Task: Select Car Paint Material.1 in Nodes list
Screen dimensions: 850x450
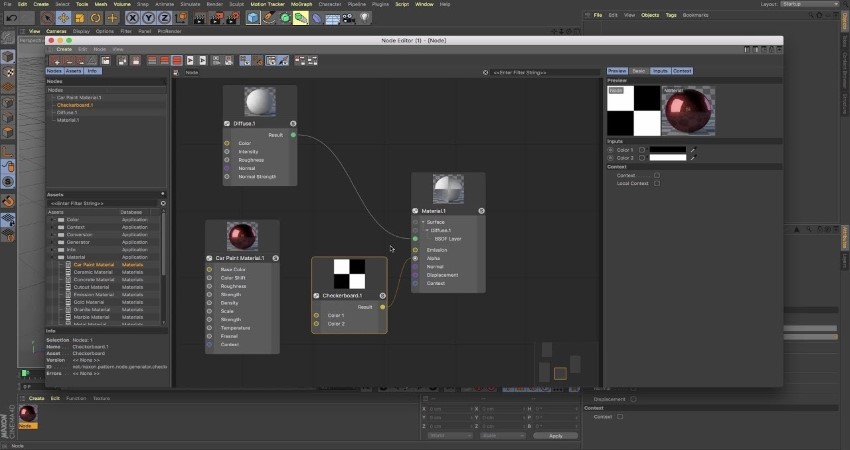Action: pos(79,98)
